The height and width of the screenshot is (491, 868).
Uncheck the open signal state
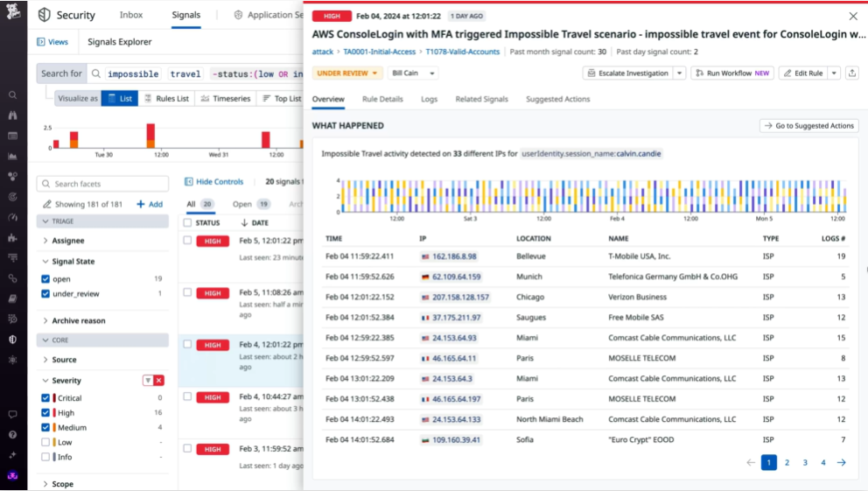point(45,279)
